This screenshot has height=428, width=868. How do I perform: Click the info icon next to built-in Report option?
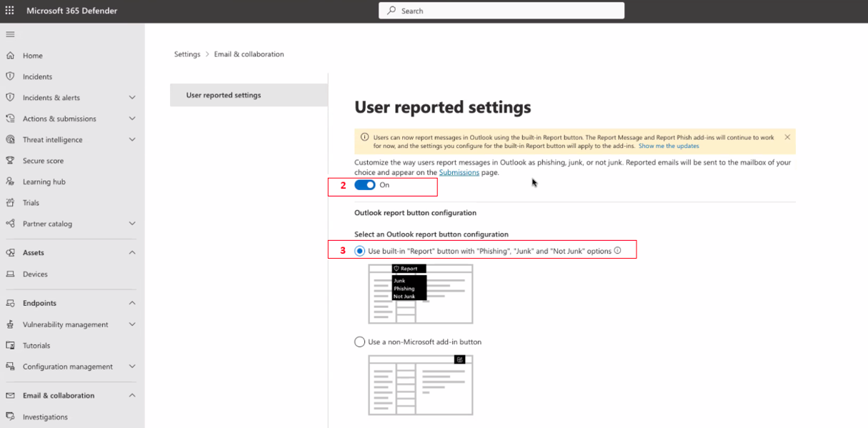pos(618,251)
